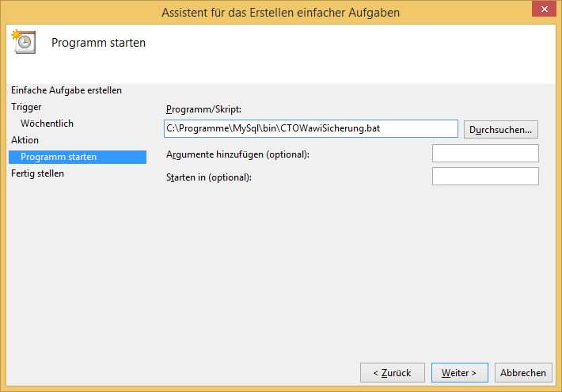
Task: Click the window title bar text
Action: [x=280, y=13]
